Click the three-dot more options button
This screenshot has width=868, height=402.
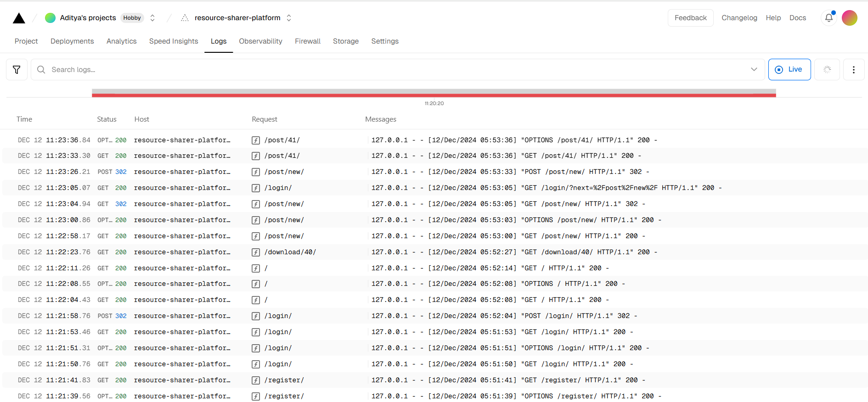pos(853,70)
